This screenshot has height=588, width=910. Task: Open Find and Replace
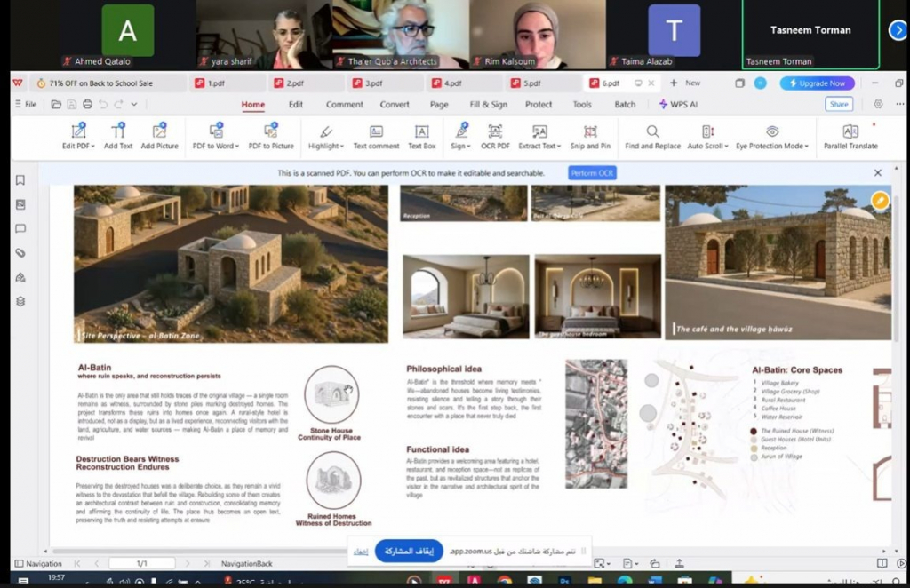[x=652, y=137]
